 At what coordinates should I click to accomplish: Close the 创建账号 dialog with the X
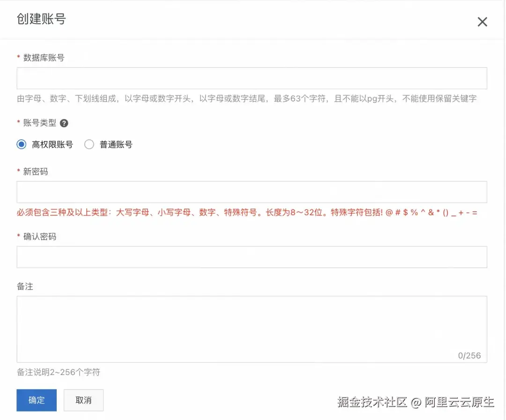click(482, 22)
